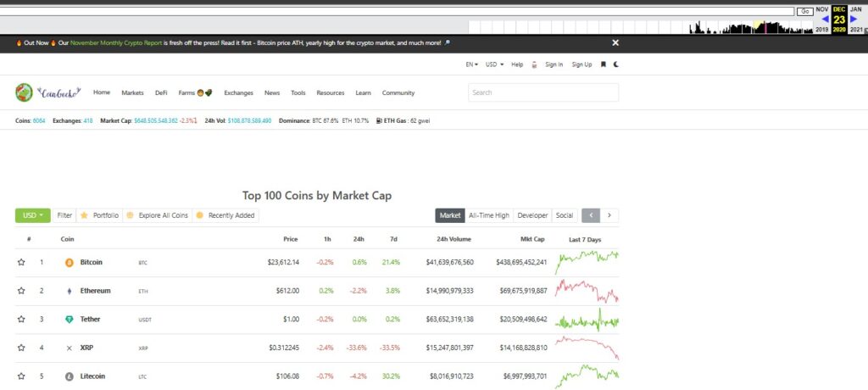The image size is (868, 390).
Task: Click the Filter button
Action: click(64, 215)
